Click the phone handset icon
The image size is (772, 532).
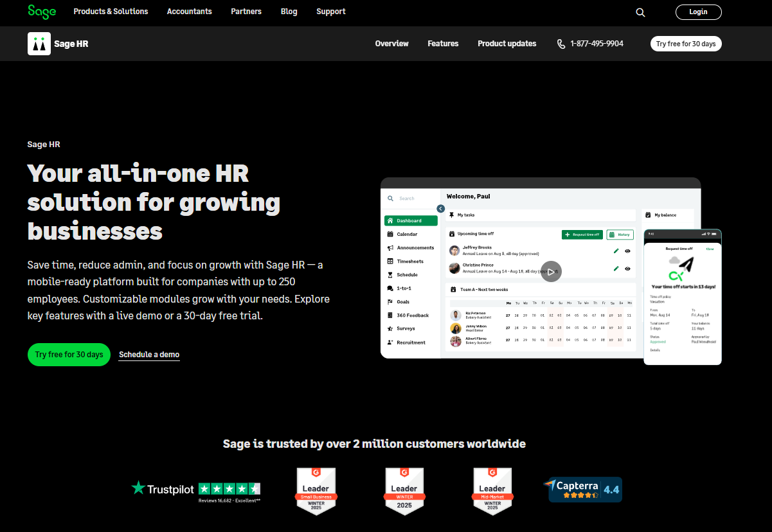pyautogui.click(x=561, y=44)
